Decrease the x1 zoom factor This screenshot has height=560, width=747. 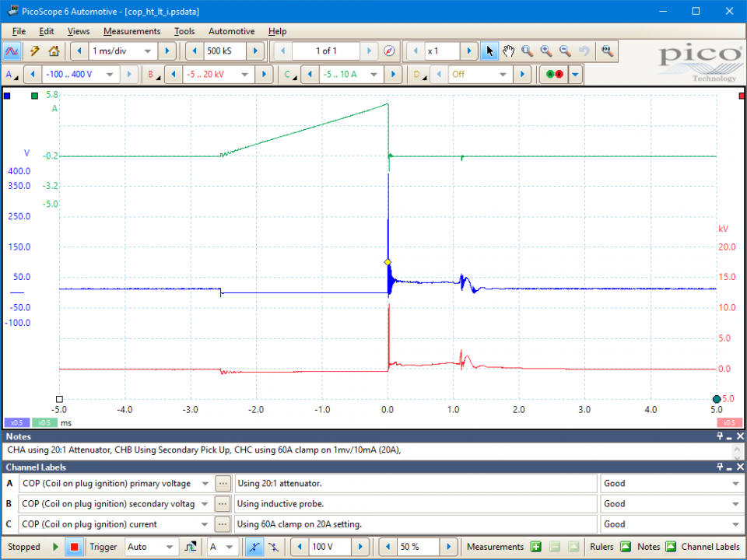[416, 51]
